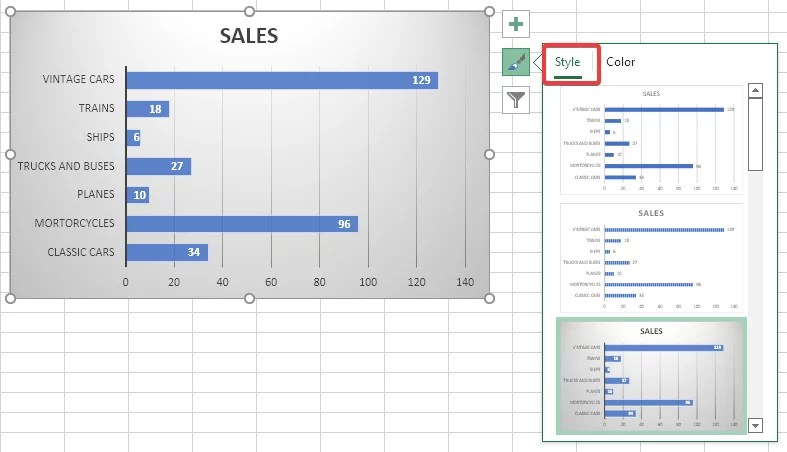Click the Chart Styles paintbrush button
This screenshot has width=787, height=452.
(x=516, y=62)
